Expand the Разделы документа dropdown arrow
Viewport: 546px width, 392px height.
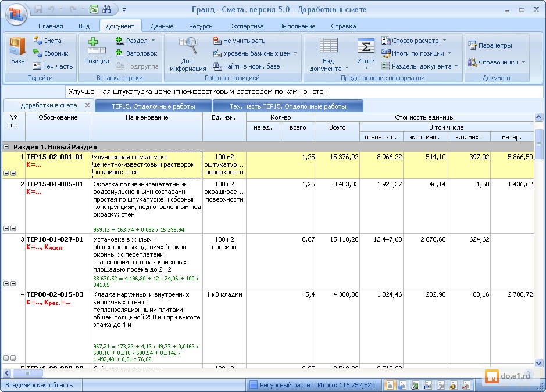pyautogui.click(x=456, y=66)
